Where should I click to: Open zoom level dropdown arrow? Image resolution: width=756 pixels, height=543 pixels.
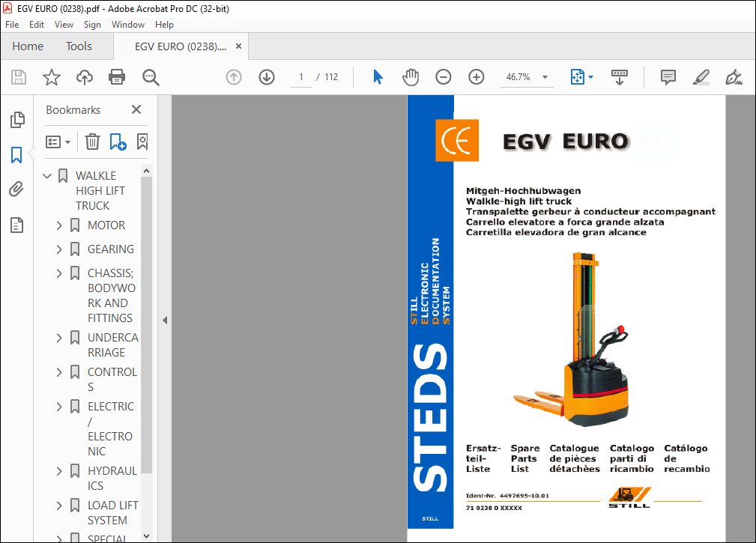[x=545, y=77]
